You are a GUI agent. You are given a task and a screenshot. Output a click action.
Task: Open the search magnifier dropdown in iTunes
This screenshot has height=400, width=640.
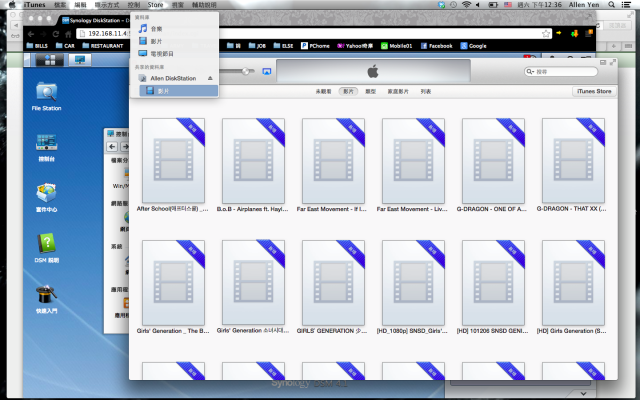530,71
